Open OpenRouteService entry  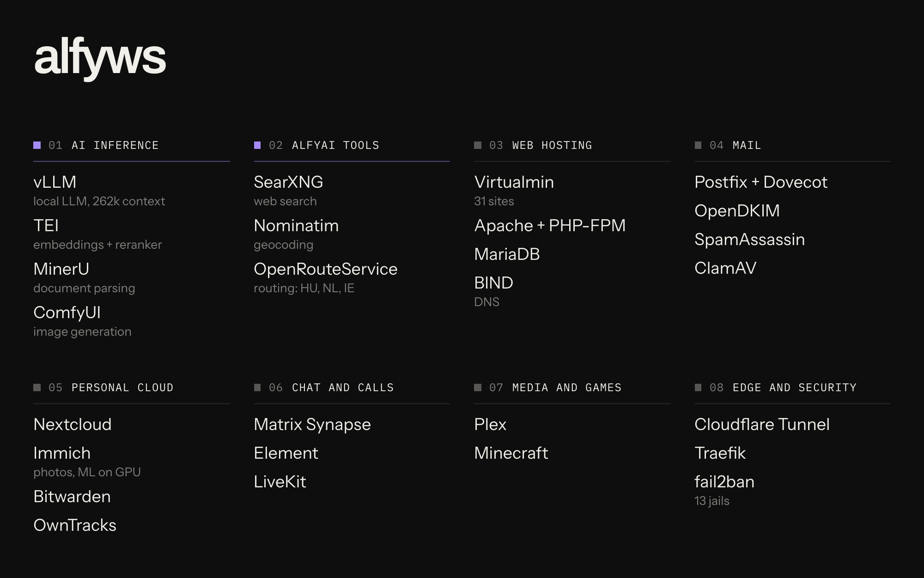[x=326, y=269]
